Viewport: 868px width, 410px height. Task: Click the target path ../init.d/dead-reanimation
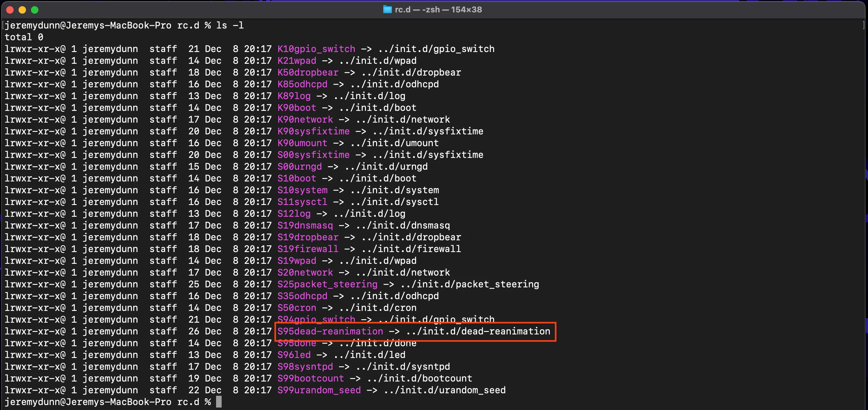tap(478, 331)
